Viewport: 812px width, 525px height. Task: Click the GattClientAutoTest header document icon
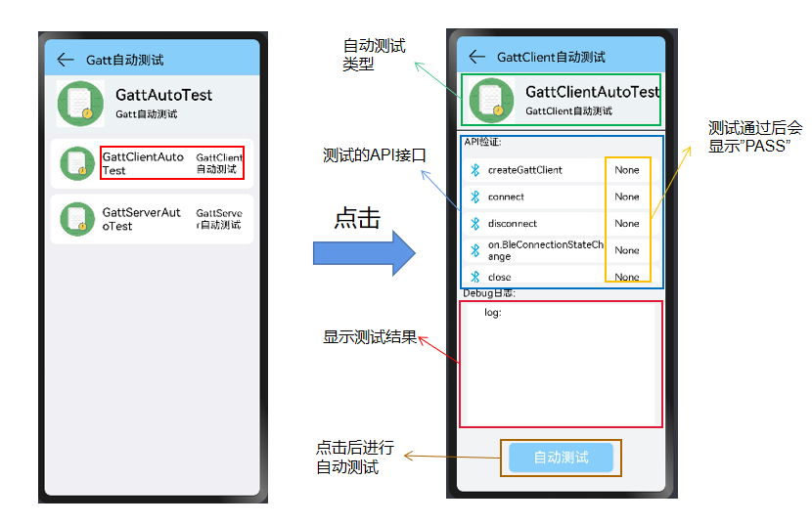click(x=492, y=99)
